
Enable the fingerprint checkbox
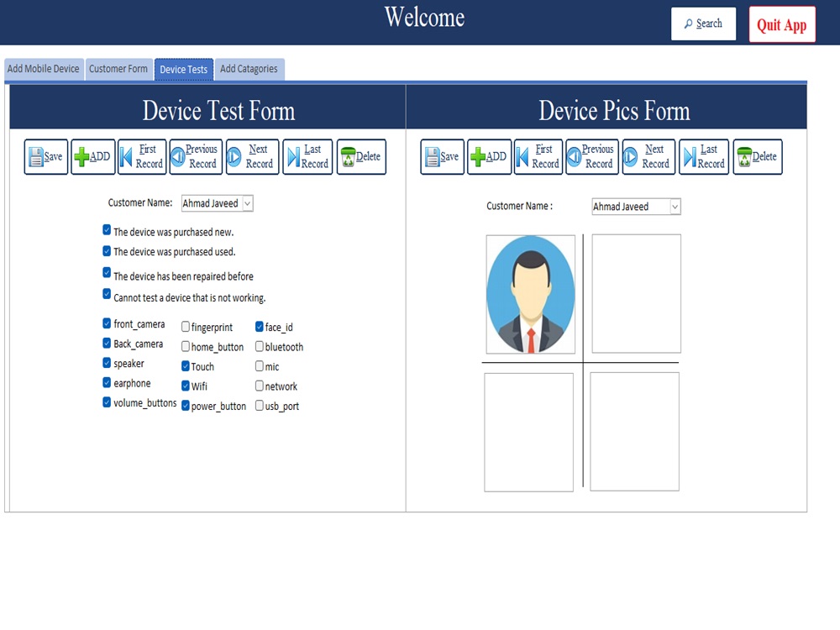point(185,327)
